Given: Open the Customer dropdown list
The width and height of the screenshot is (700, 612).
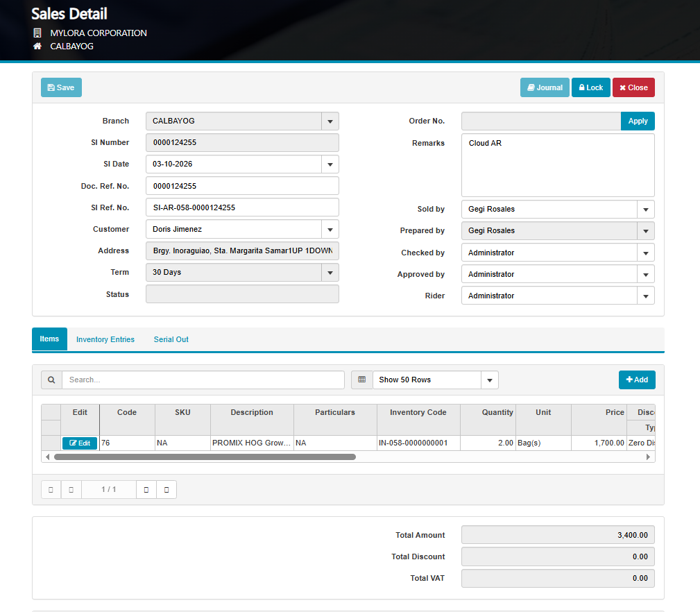Looking at the screenshot, I should 330,229.
